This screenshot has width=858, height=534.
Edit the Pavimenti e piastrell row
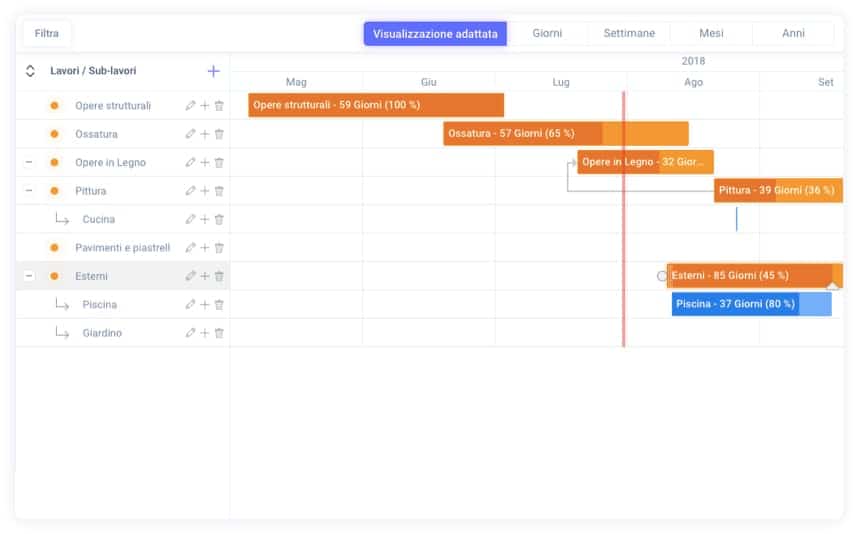click(190, 248)
